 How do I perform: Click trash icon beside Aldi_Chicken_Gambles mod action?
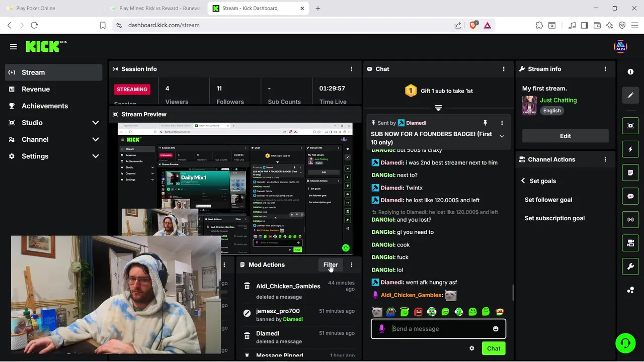click(247, 286)
